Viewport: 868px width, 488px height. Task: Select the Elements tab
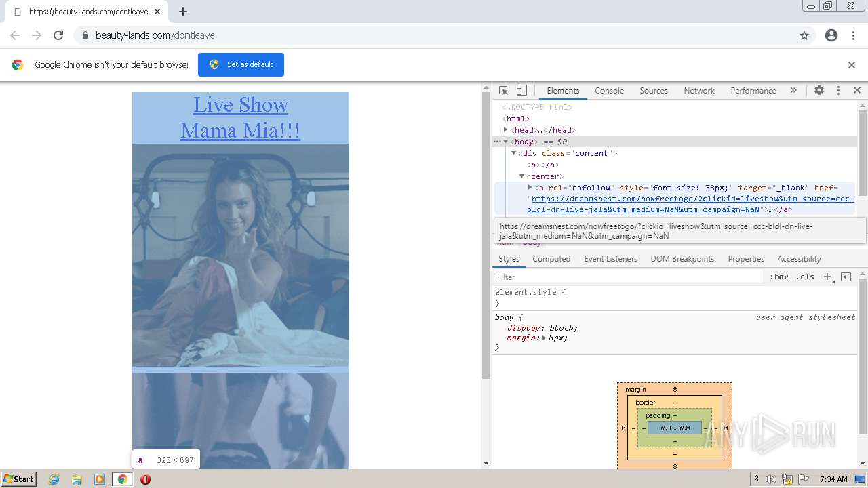point(563,91)
